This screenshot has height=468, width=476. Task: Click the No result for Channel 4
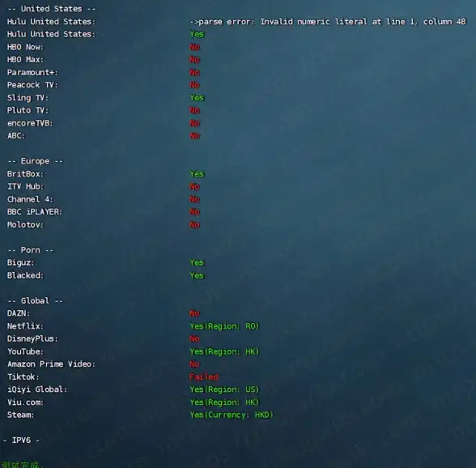coord(195,199)
